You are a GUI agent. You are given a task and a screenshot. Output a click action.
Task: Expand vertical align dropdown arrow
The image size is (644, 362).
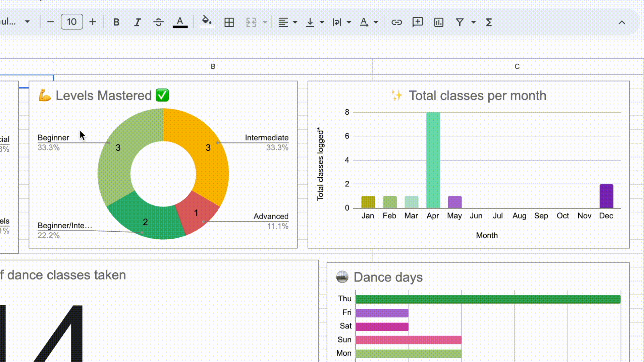pyautogui.click(x=322, y=22)
